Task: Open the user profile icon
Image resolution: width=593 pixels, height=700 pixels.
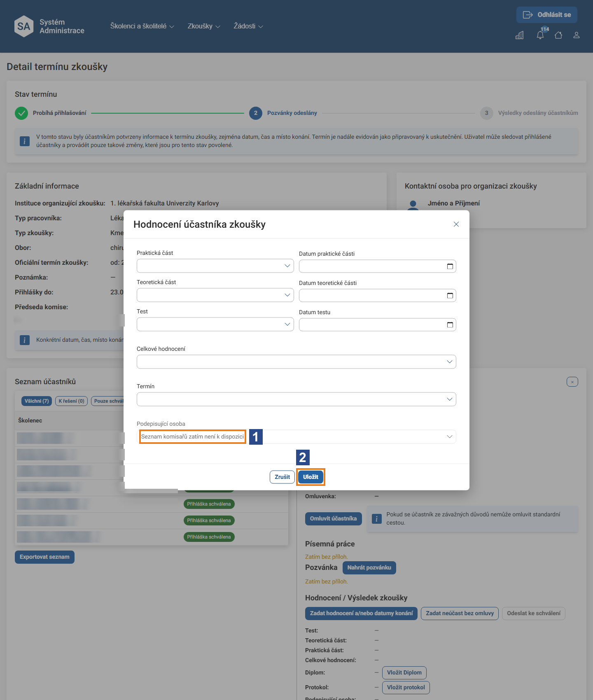Action: [x=577, y=35]
